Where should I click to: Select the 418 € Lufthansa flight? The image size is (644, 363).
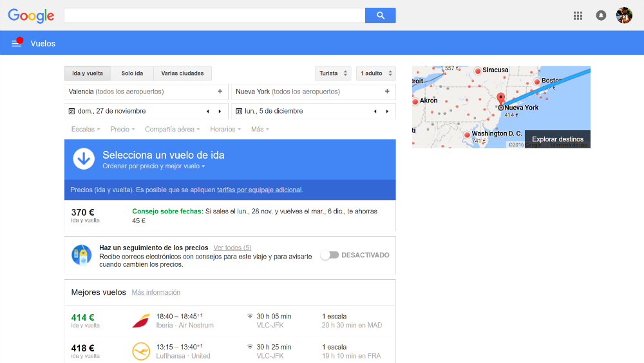pyautogui.click(x=230, y=350)
